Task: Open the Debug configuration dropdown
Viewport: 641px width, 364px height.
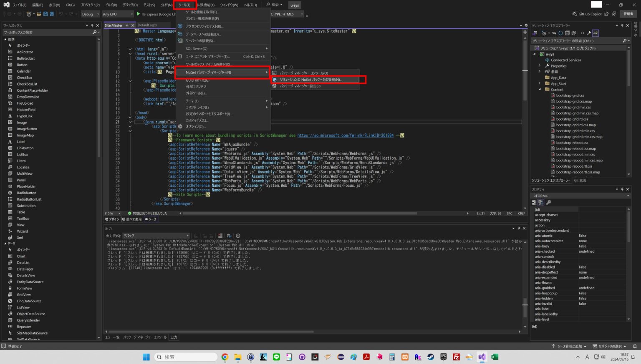Action: click(x=90, y=14)
